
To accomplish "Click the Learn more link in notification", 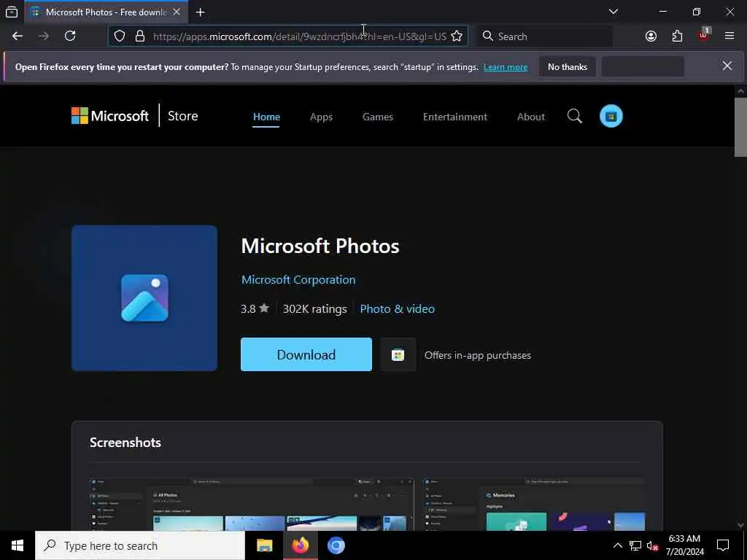I will [506, 67].
